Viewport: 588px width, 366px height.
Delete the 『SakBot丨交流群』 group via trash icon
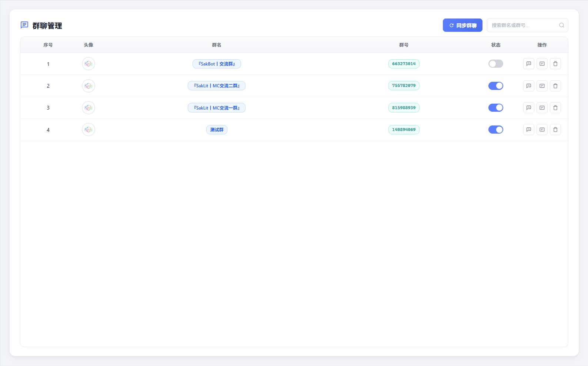tap(555, 64)
